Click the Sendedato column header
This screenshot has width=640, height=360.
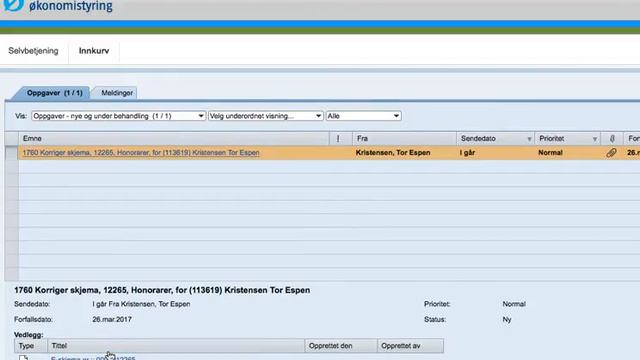(495, 139)
